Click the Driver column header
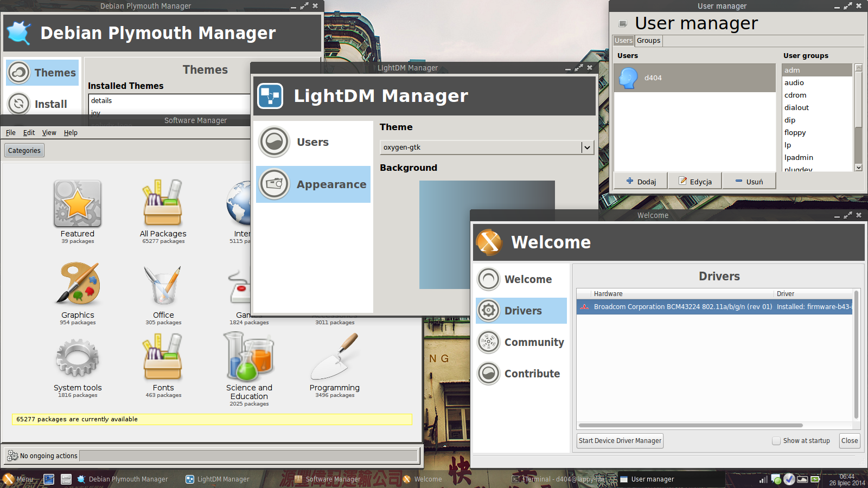 [x=813, y=294]
